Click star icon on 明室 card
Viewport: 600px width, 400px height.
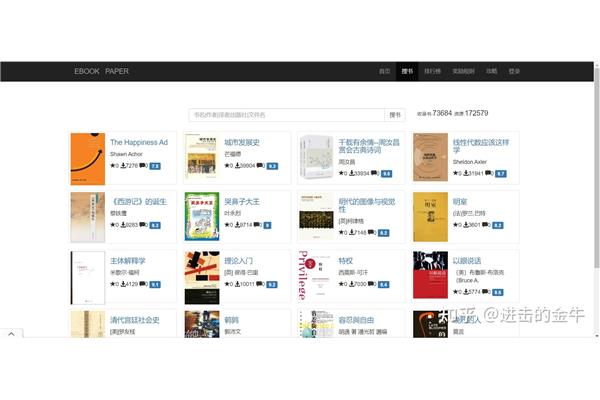pos(455,225)
